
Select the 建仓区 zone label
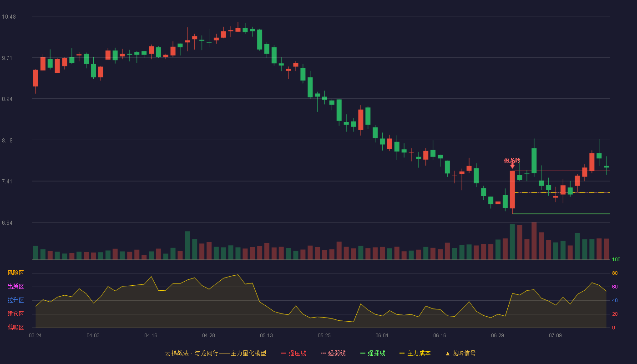(x=15, y=314)
